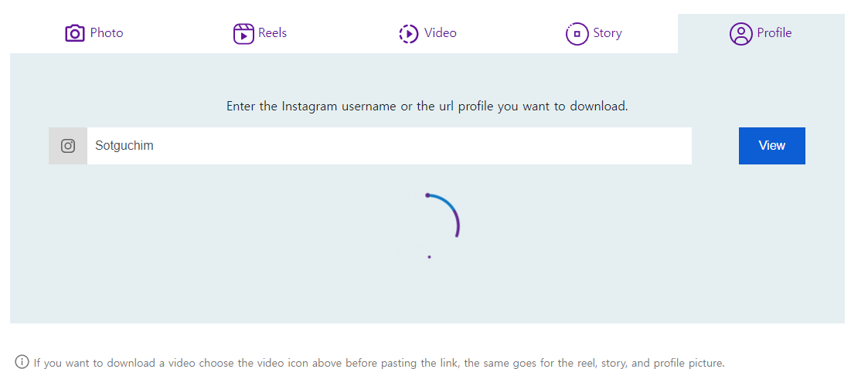Image resolution: width=868 pixels, height=369 pixels.
Task: Click the circular loading spinner
Action: point(428,225)
